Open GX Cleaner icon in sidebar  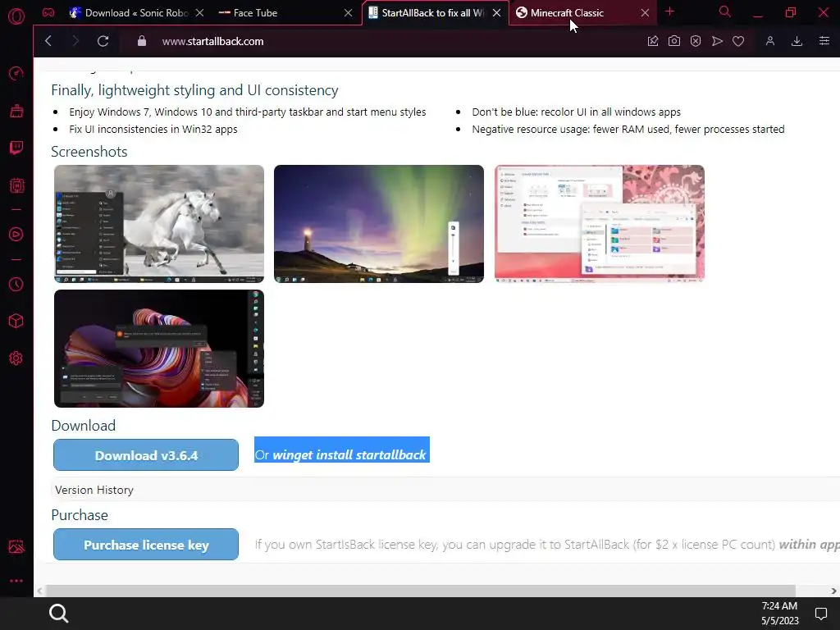(x=16, y=111)
